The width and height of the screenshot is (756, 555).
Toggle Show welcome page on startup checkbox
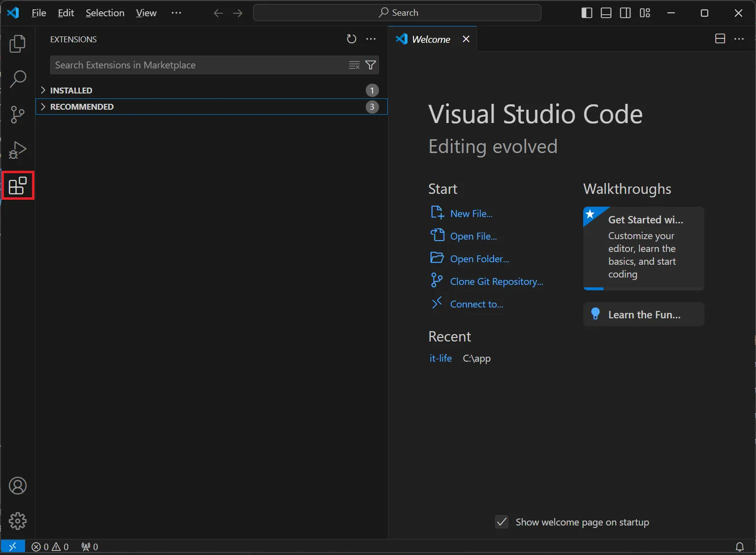tap(502, 522)
